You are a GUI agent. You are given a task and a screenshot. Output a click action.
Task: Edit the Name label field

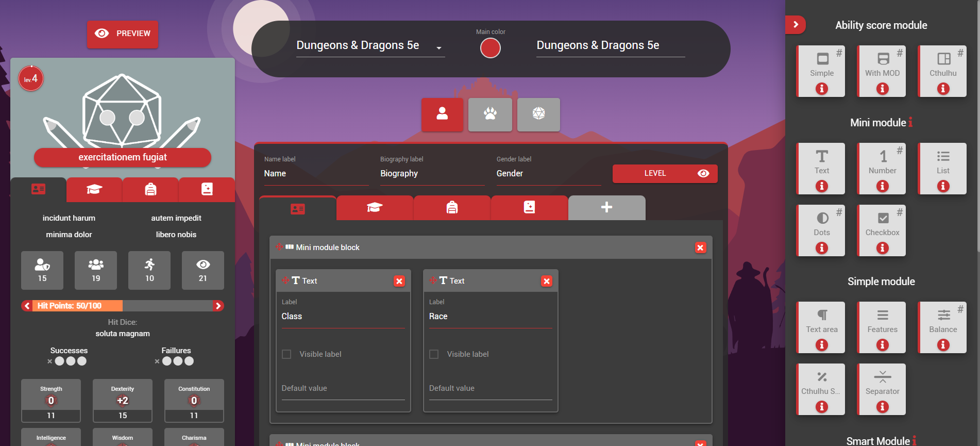(316, 174)
